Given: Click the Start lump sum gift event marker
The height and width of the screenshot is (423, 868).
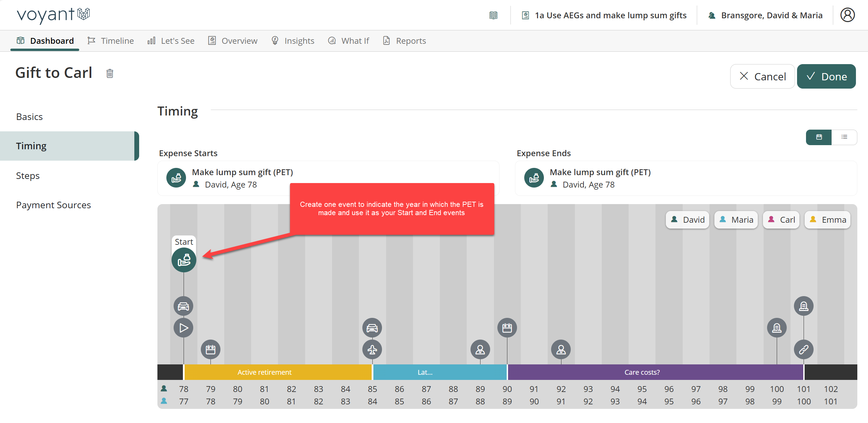Looking at the screenshot, I should (x=184, y=260).
